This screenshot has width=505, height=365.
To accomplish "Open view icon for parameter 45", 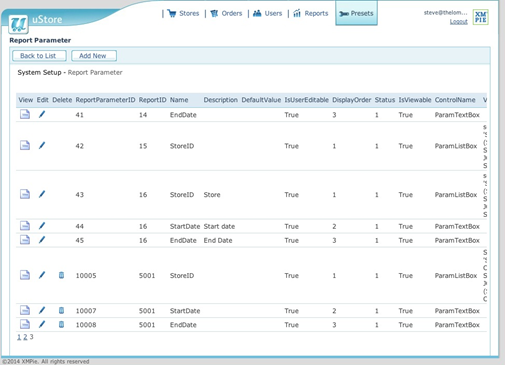I will coord(25,240).
